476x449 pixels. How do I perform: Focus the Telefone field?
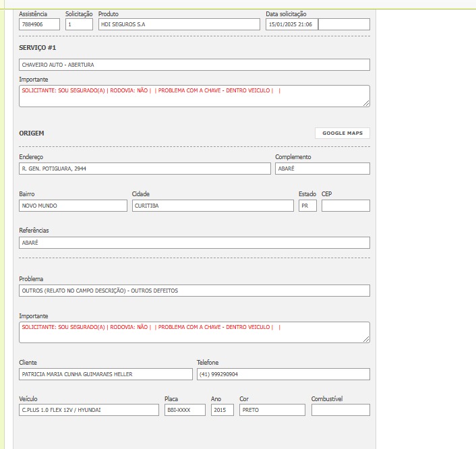coord(283,374)
